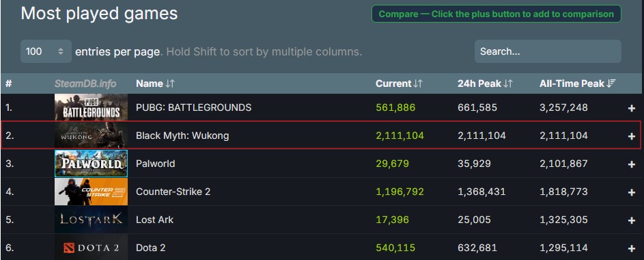
Task: Select all-time peak 1,818,773
Action: point(563,192)
